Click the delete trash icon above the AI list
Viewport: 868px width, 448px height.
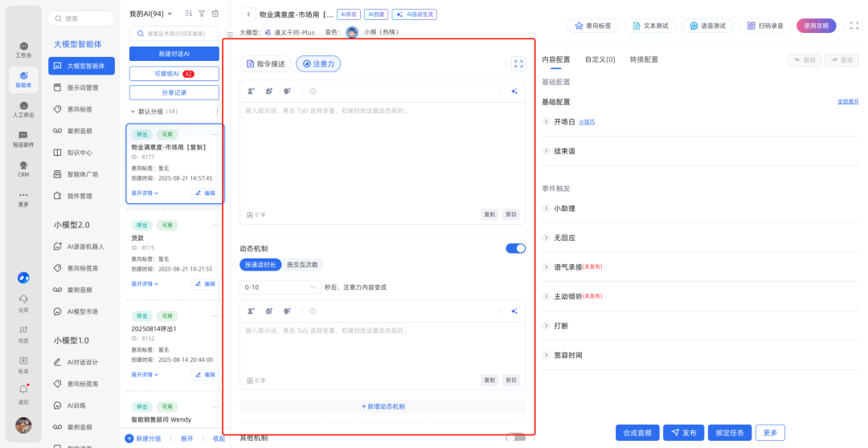[x=215, y=14]
